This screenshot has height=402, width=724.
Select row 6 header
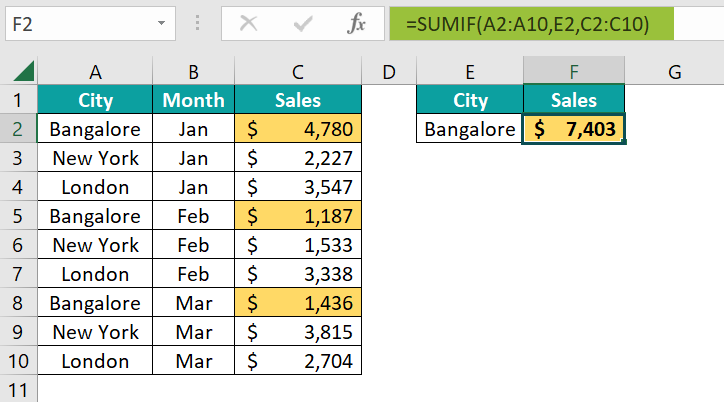(x=18, y=245)
